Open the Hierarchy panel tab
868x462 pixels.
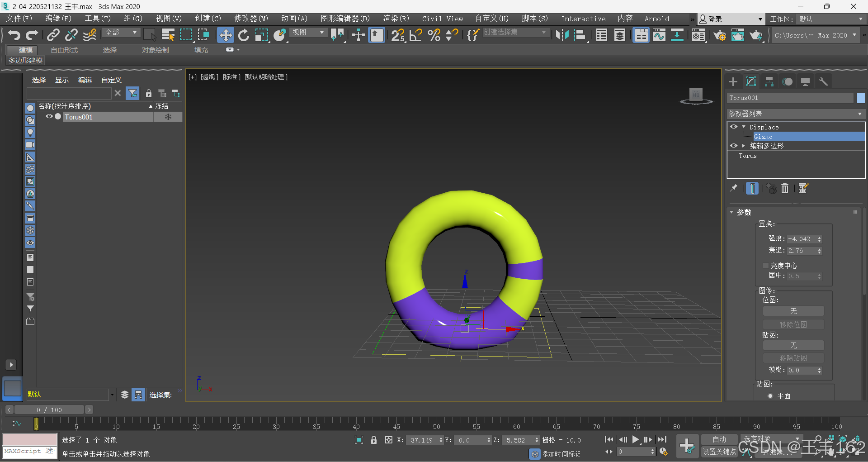[769, 81]
